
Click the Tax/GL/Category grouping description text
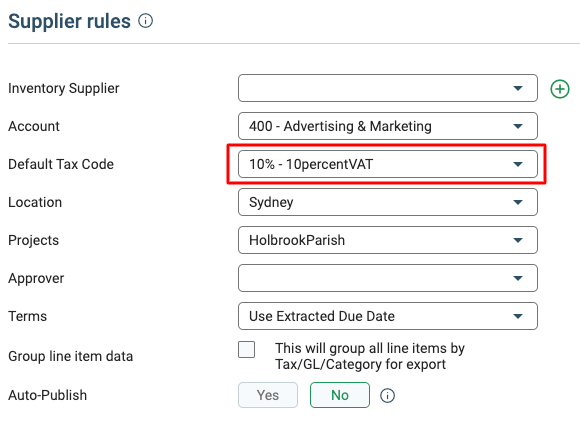[370, 356]
